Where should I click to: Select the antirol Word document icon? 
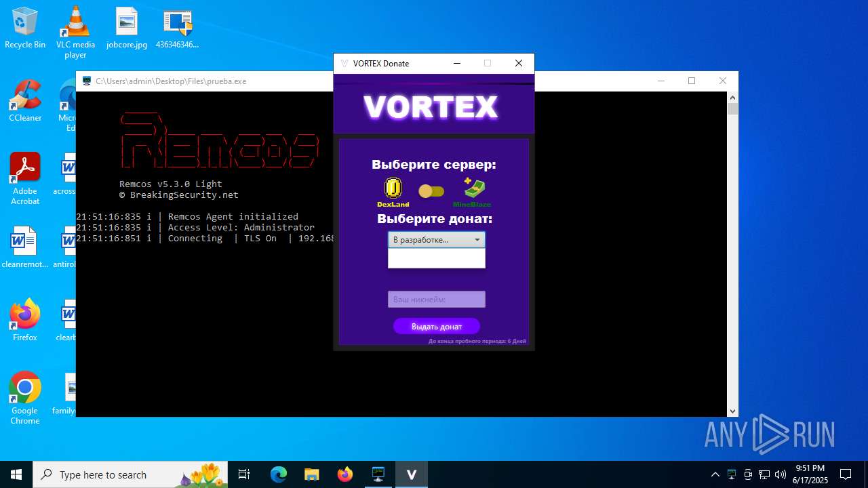(x=66, y=247)
